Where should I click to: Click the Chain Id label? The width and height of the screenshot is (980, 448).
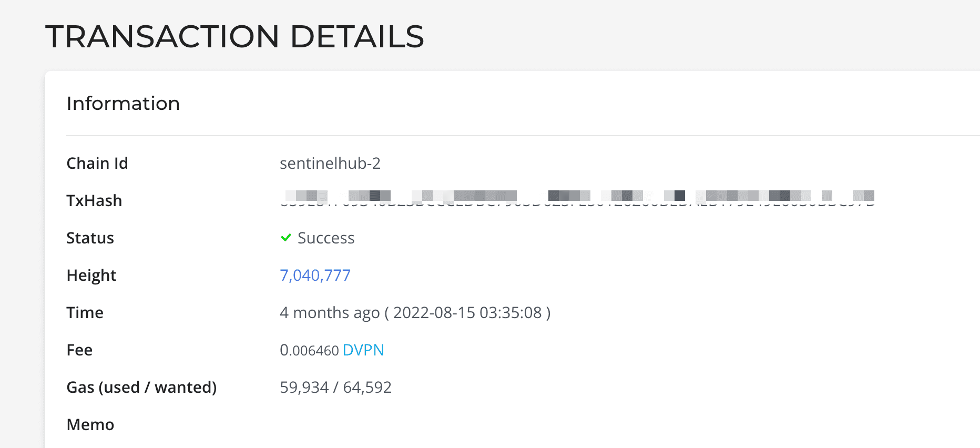pyautogui.click(x=97, y=164)
